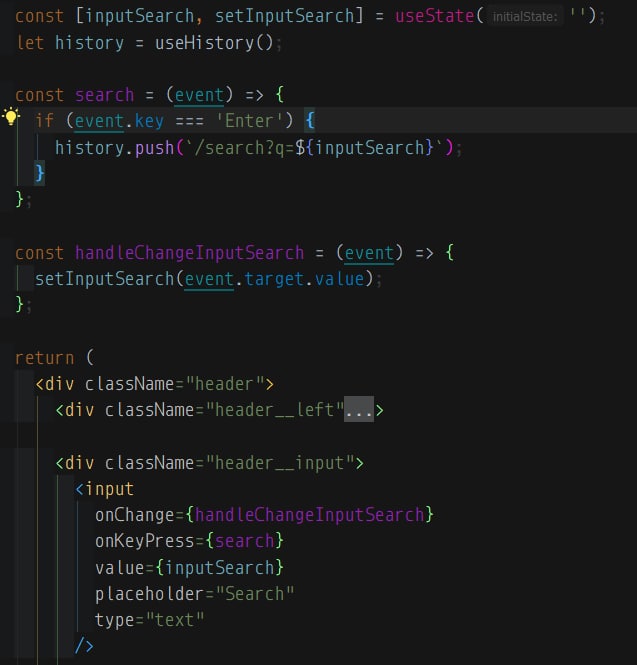Expand the folded header__left div ellipsis
Viewport: 637px width, 665px height.
point(359,410)
